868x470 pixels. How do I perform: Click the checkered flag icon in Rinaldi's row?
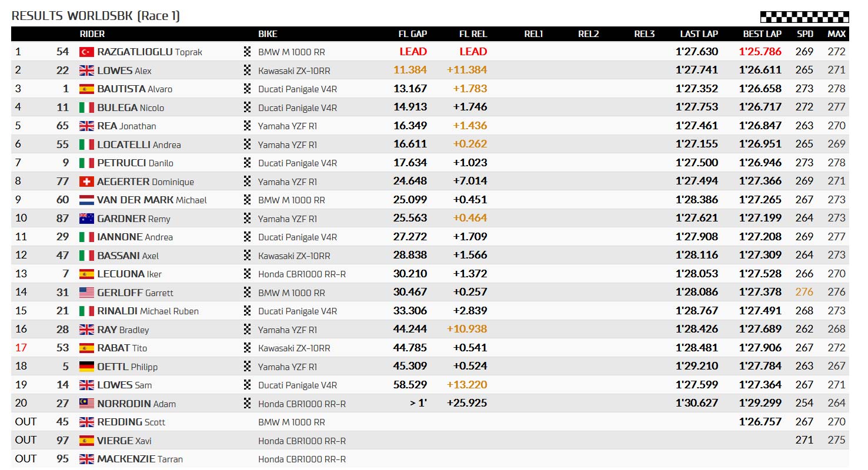click(247, 311)
